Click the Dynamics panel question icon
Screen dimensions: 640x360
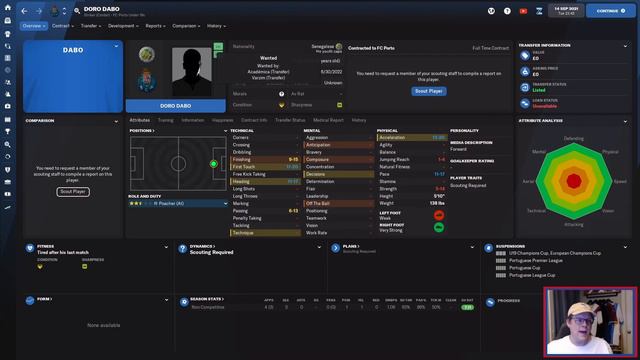pos(182,249)
